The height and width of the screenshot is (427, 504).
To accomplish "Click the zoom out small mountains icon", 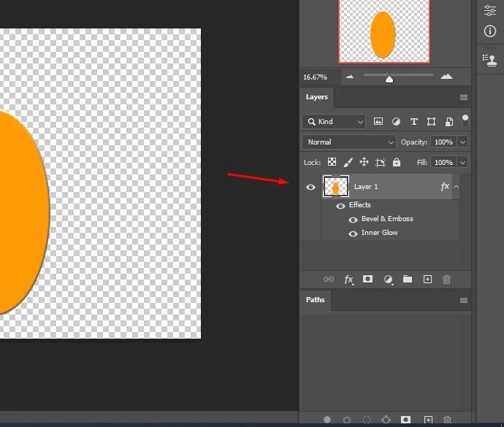I will click(x=350, y=77).
